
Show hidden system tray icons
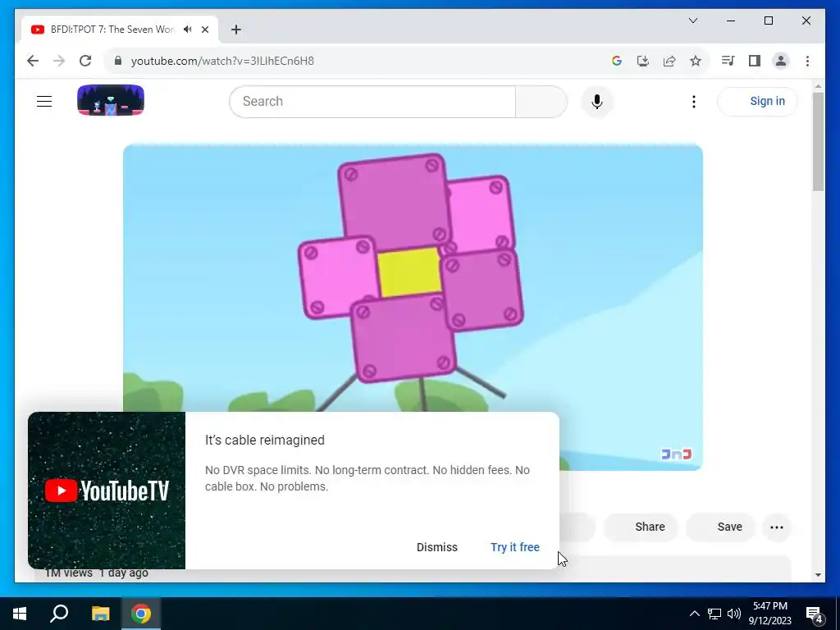pos(694,614)
